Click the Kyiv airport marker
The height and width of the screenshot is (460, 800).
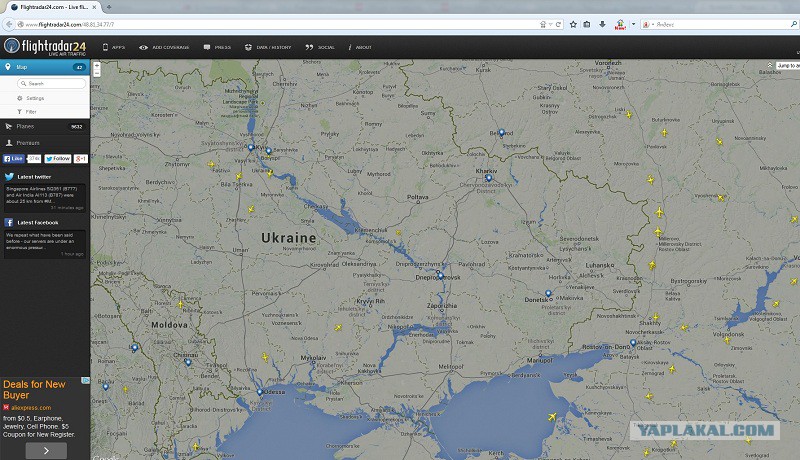pyautogui.click(x=251, y=147)
